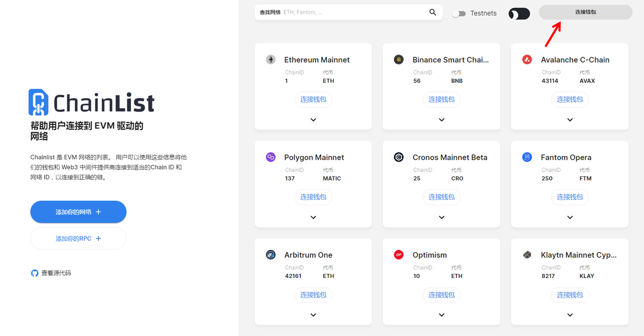This screenshot has width=644, height=336.
Task: Click the Optimism title text
Action: [430, 255]
